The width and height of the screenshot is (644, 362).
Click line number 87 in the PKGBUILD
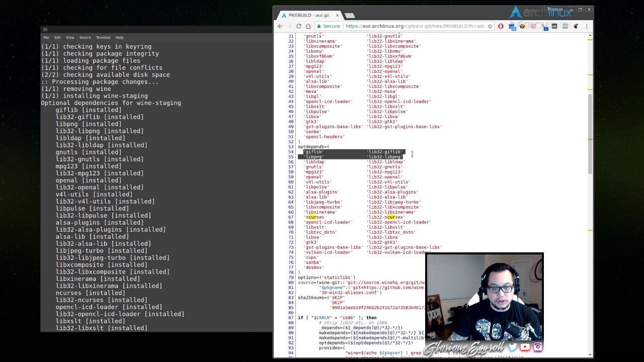291,318
